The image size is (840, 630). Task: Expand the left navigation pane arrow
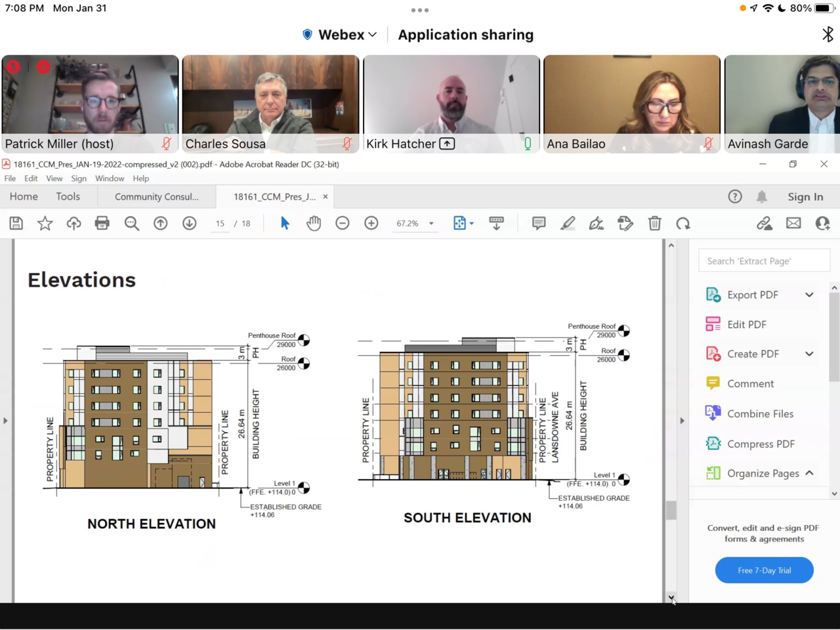[5, 421]
